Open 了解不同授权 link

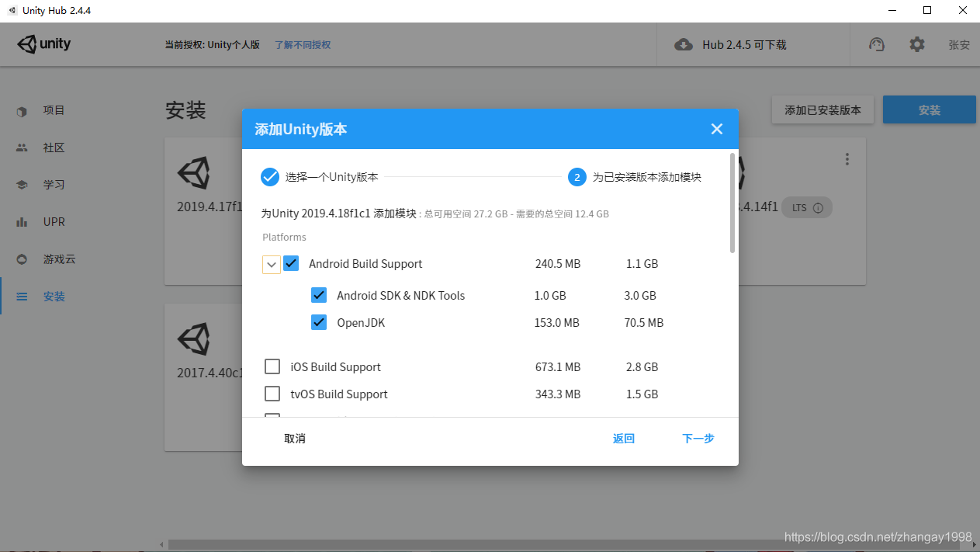(x=303, y=45)
